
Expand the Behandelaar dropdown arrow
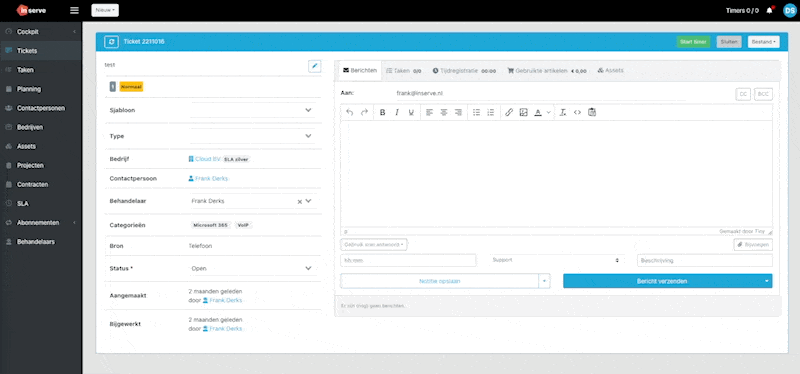pos(308,201)
